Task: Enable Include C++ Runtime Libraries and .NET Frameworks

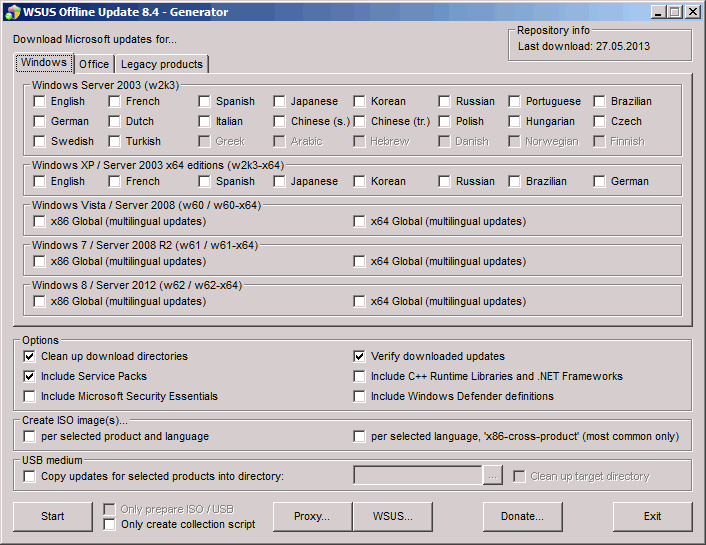Action: [x=359, y=376]
